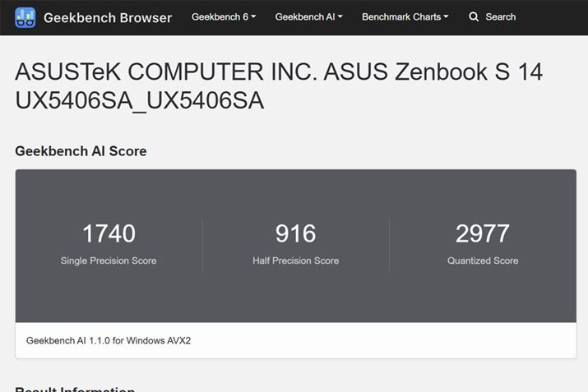
Task: Select the Single Precision Score label
Action: click(109, 261)
